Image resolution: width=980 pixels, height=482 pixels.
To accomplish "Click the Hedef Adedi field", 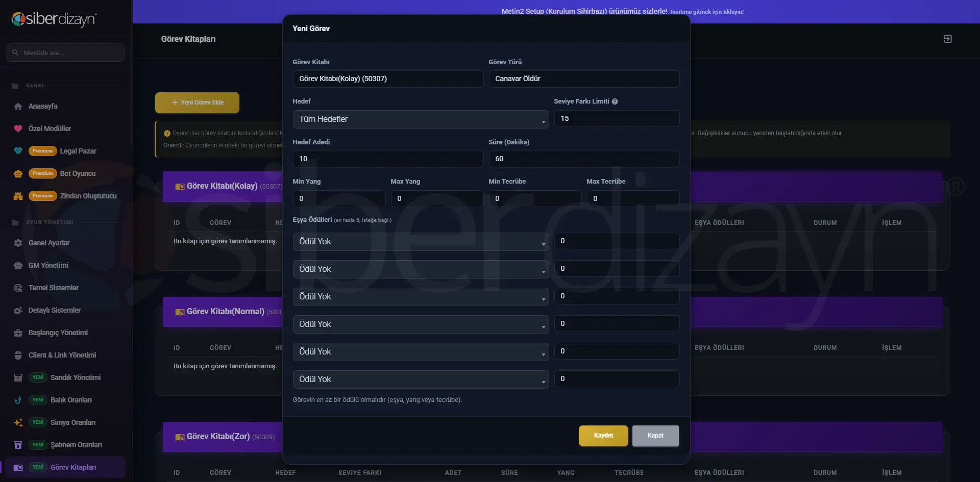I will [x=388, y=159].
